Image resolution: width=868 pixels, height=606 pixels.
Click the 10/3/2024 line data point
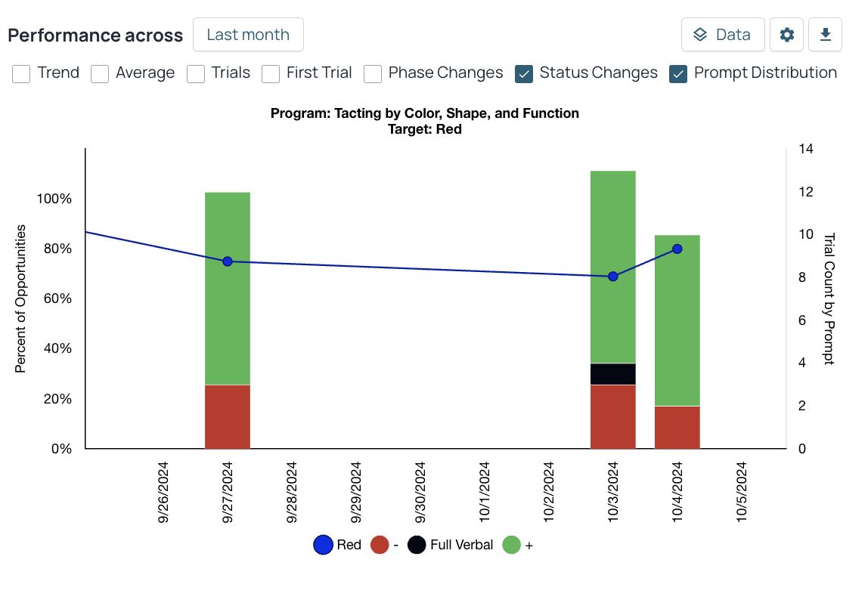(x=613, y=277)
